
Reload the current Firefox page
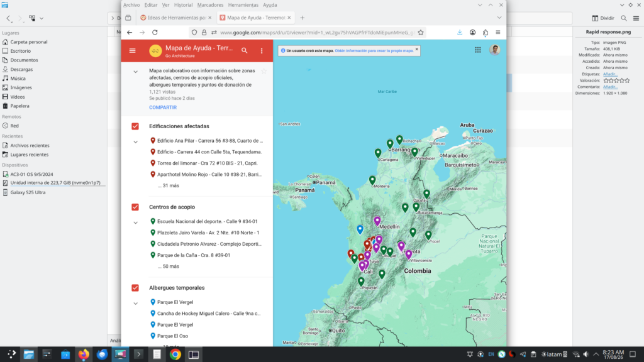(x=155, y=33)
